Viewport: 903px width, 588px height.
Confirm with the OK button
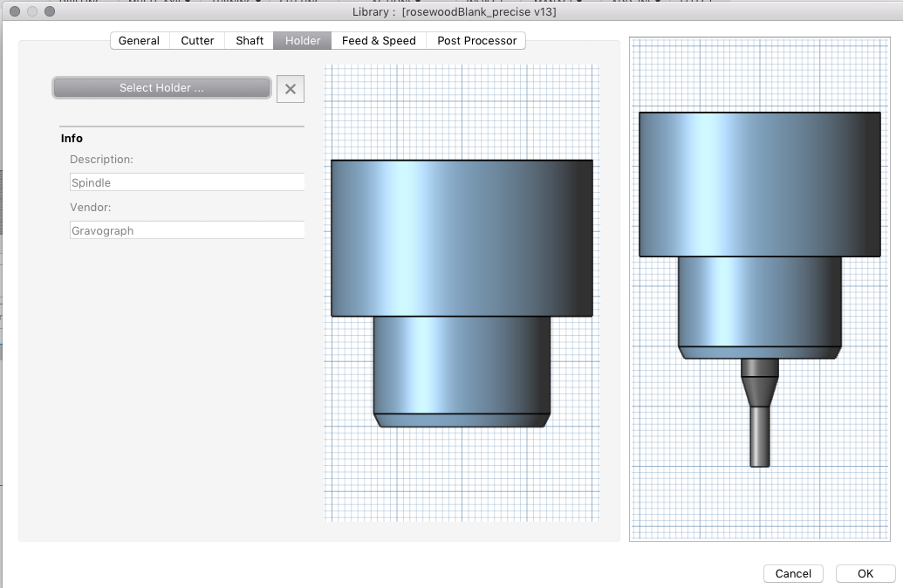coord(865,573)
